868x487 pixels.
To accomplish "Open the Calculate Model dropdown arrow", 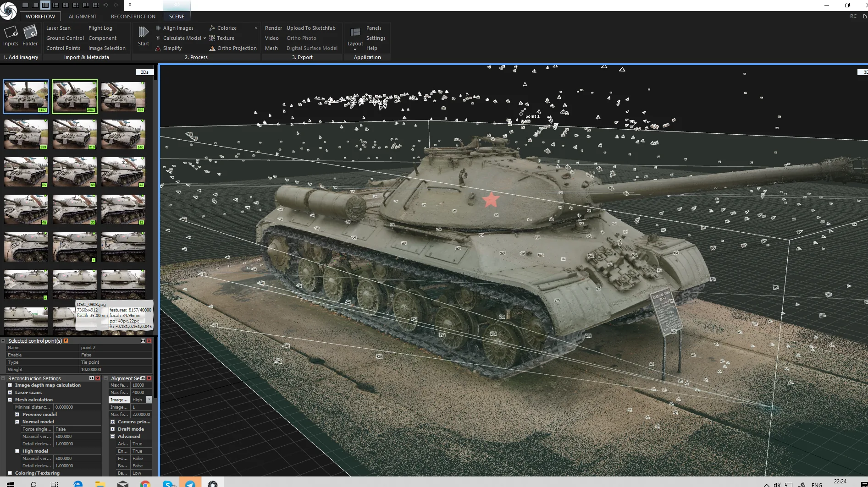I will click(205, 38).
